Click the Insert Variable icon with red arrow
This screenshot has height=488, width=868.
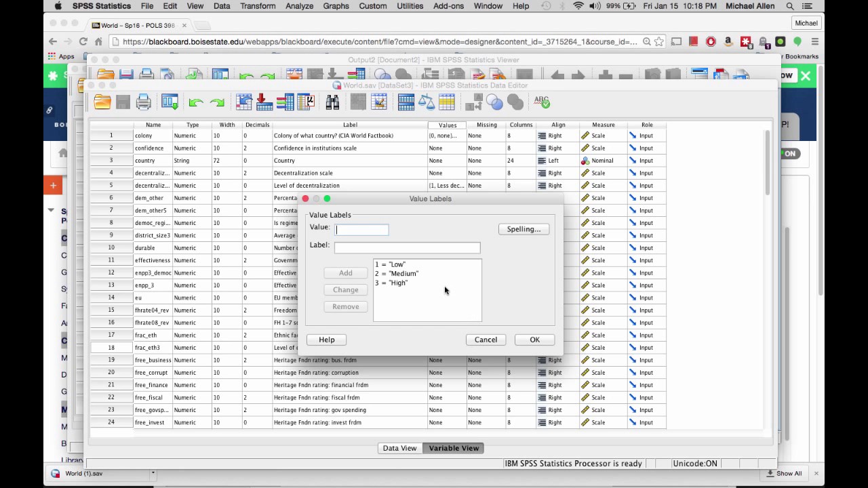point(264,102)
